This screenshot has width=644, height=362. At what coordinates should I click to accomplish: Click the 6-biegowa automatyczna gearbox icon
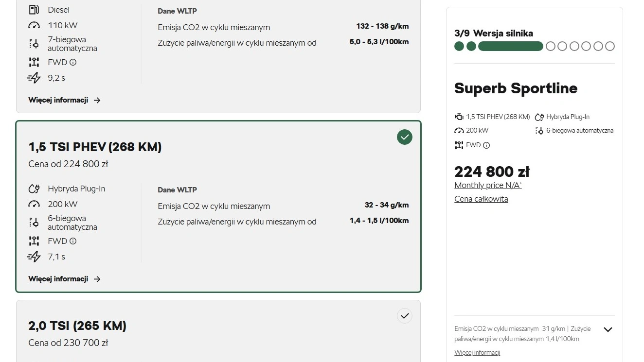pos(34,223)
